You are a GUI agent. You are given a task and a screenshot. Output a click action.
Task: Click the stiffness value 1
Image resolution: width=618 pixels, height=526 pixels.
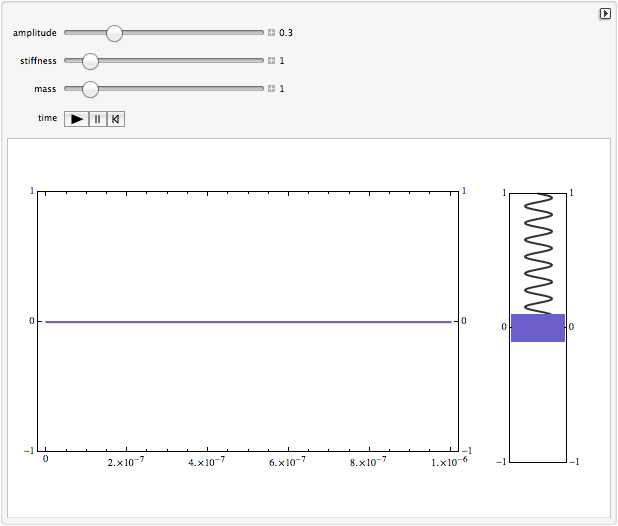[282, 61]
